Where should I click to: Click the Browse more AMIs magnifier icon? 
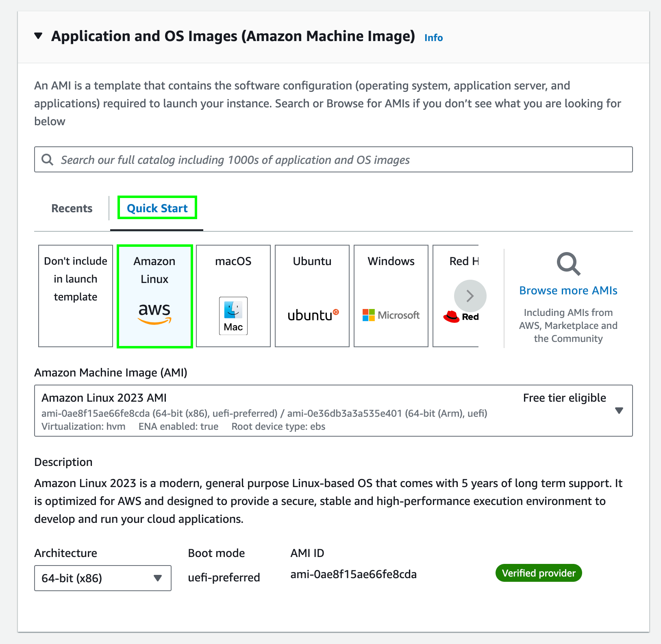568,264
